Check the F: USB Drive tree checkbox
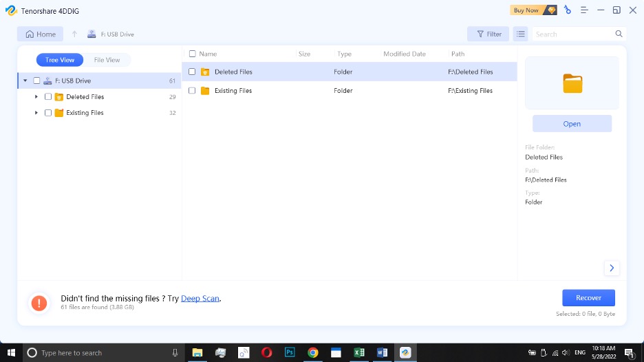The image size is (644, 362). coord(36,81)
